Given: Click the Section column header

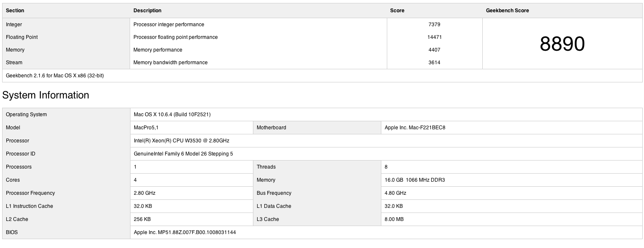Looking at the screenshot, I should (15, 11).
